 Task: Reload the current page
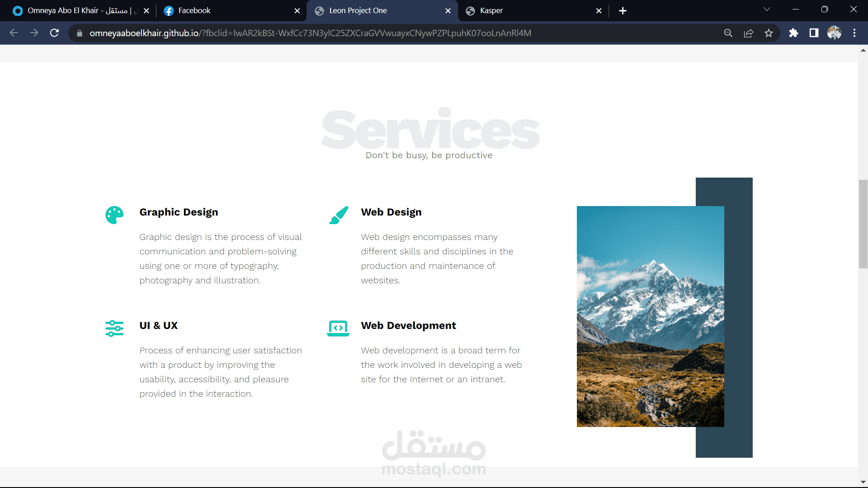pos(54,33)
